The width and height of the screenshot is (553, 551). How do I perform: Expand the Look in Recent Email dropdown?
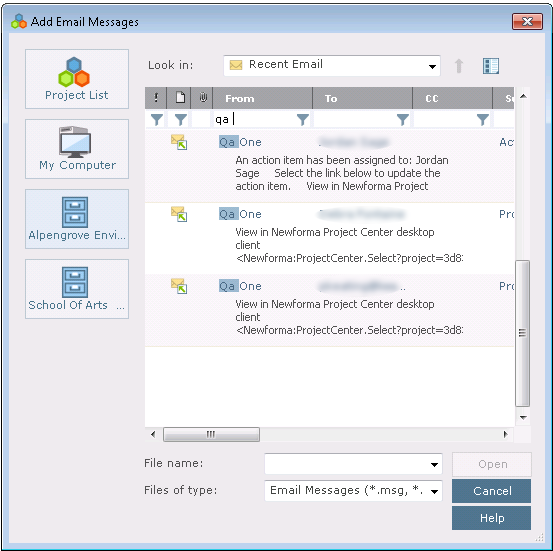coord(432,66)
